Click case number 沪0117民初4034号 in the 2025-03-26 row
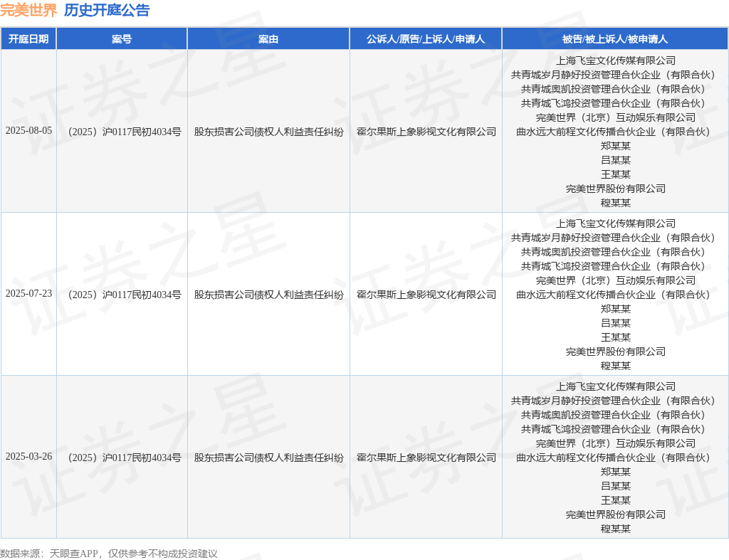 [142, 458]
